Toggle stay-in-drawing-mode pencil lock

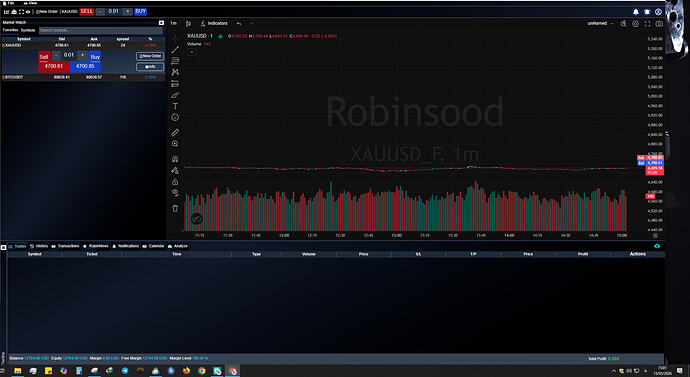(x=175, y=170)
